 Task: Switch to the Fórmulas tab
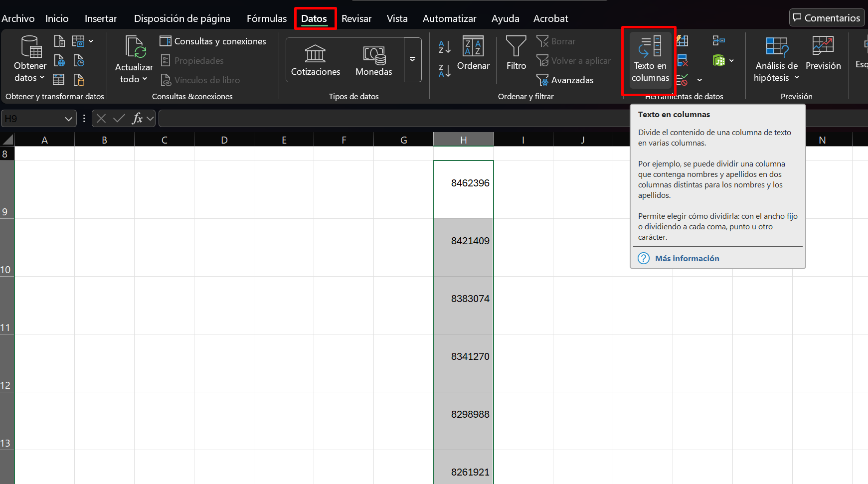coord(267,18)
